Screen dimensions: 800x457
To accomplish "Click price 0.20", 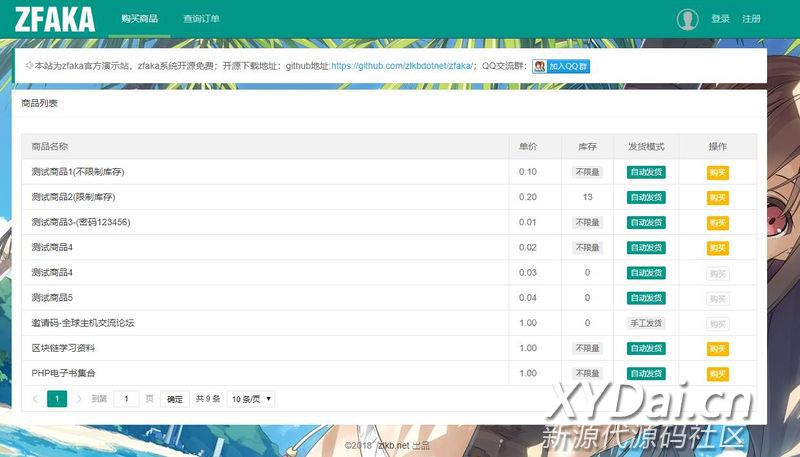I will coord(528,197).
